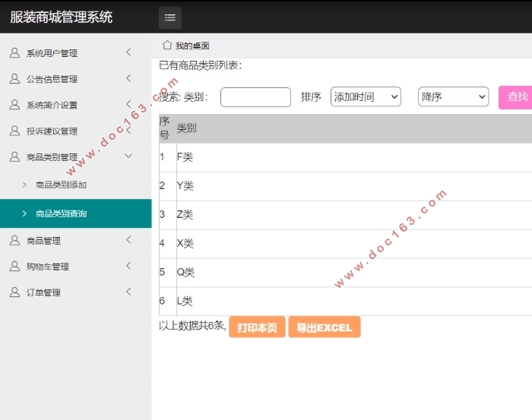The height and width of the screenshot is (420, 532).
Task: Open the 降序 sort order dropdown
Action: (x=453, y=97)
